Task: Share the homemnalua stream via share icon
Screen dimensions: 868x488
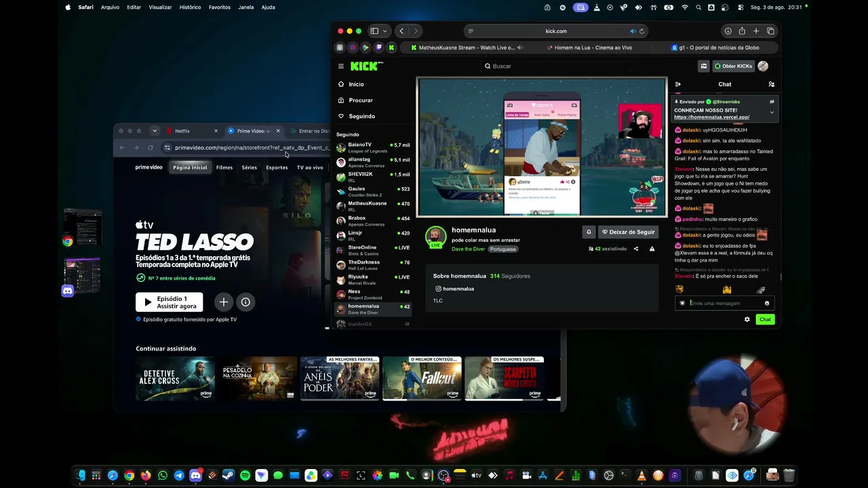Action: pyautogui.click(x=636, y=249)
